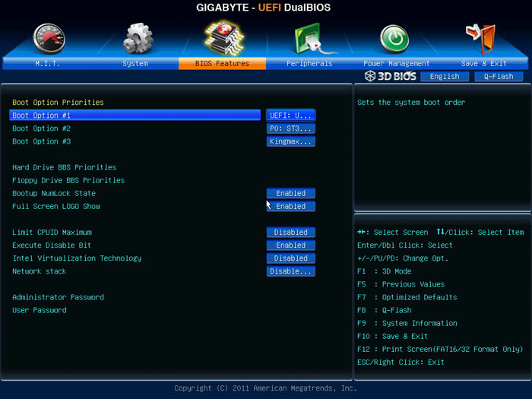Open Network stack Disable... value
This screenshot has width=532, height=399.
(291, 271)
